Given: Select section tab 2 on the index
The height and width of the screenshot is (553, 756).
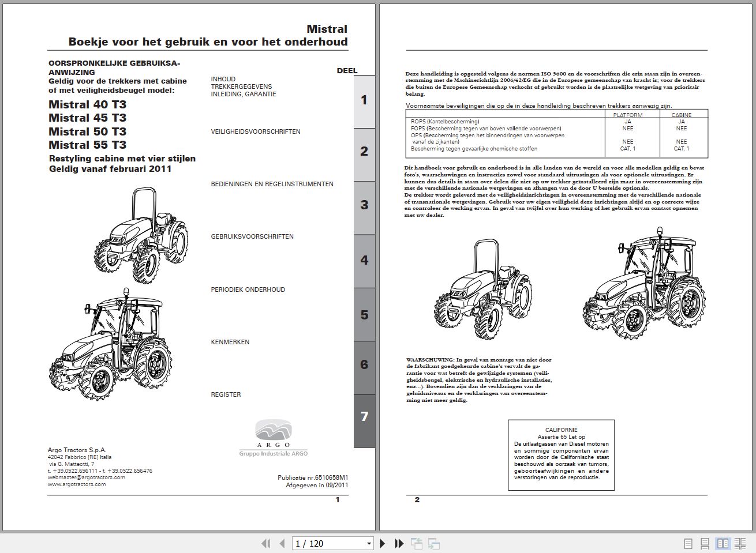Looking at the screenshot, I should tap(364, 154).
